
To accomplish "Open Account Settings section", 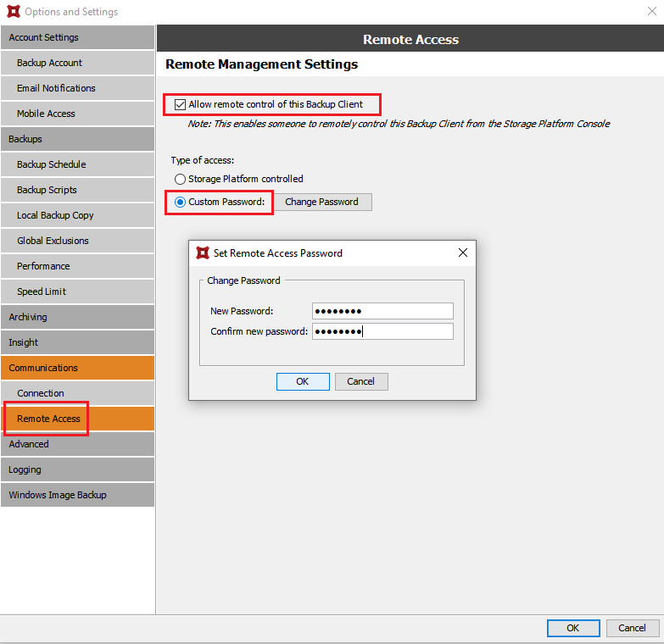I will 77,37.
